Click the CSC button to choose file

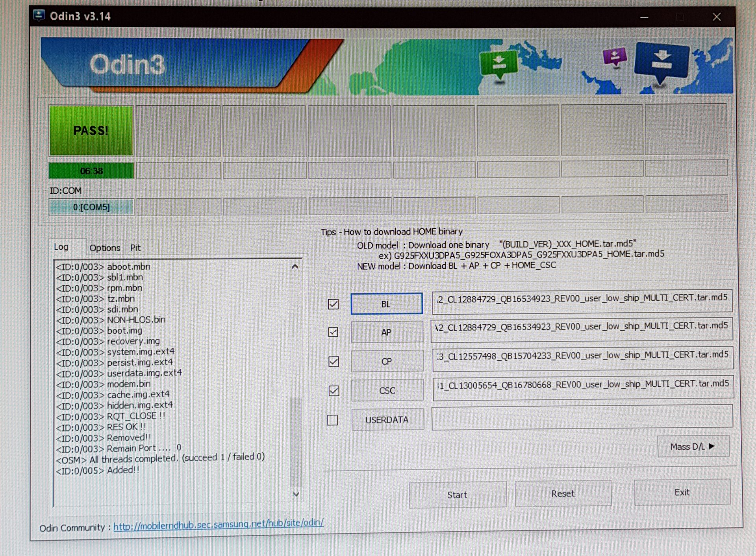click(387, 390)
